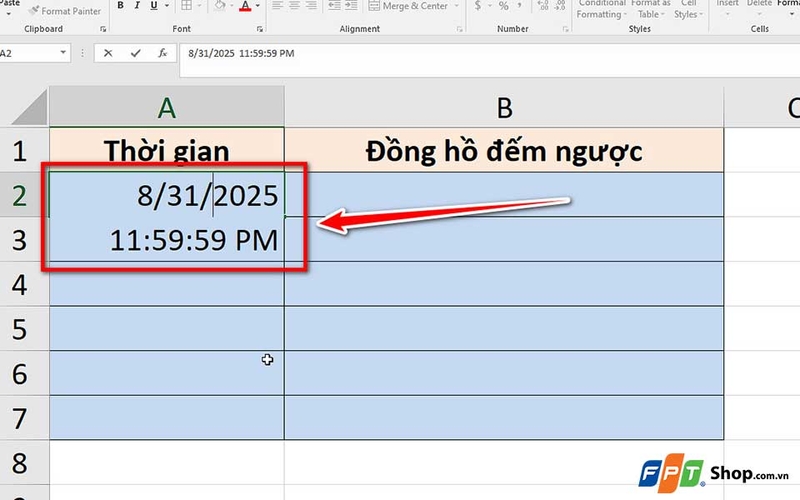
Task: Open underline style dropdown arrow
Action: (x=167, y=6)
